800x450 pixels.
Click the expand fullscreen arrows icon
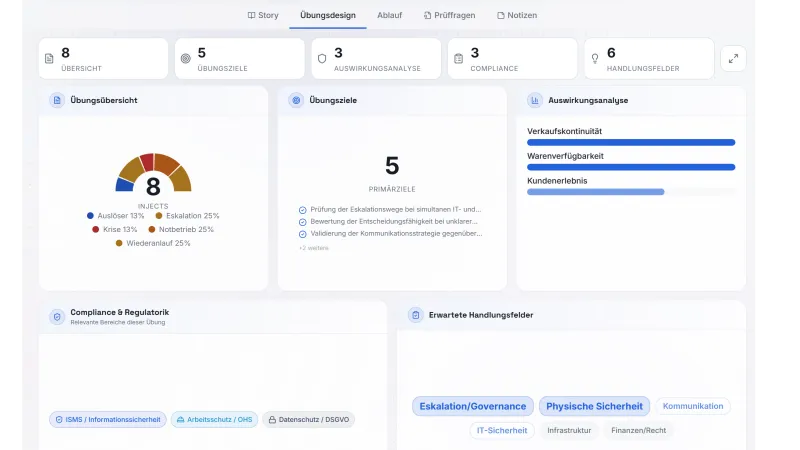[733, 59]
